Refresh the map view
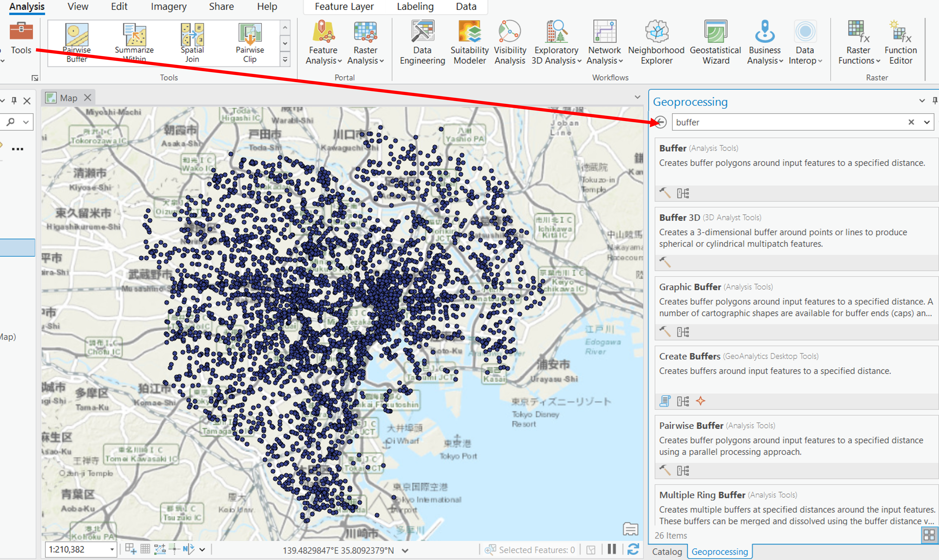 tap(633, 549)
